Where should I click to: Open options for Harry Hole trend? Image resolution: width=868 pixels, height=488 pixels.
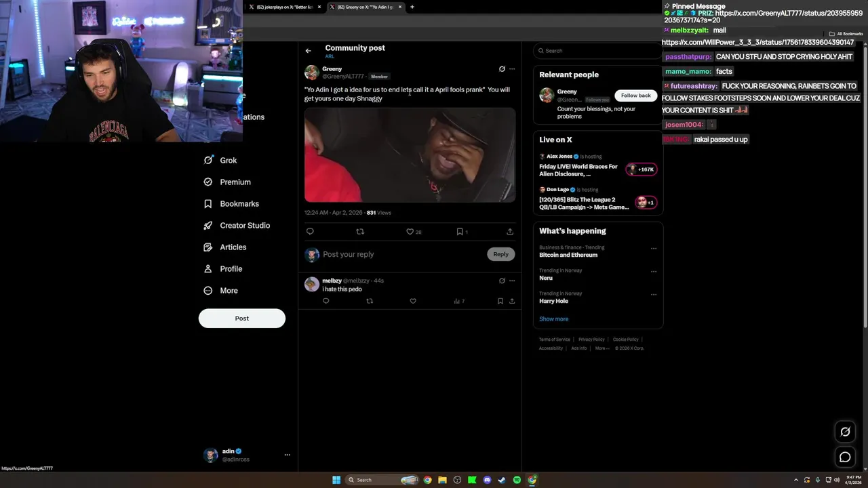(x=654, y=295)
